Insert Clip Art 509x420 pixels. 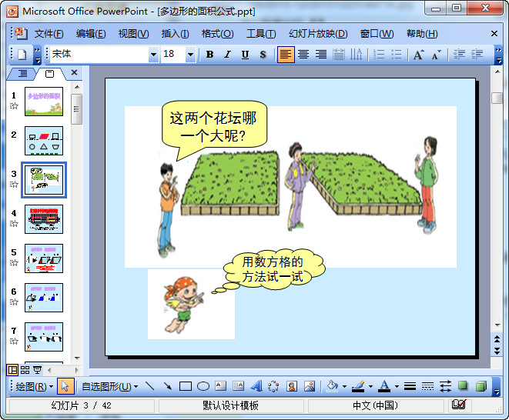pyautogui.click(x=292, y=386)
